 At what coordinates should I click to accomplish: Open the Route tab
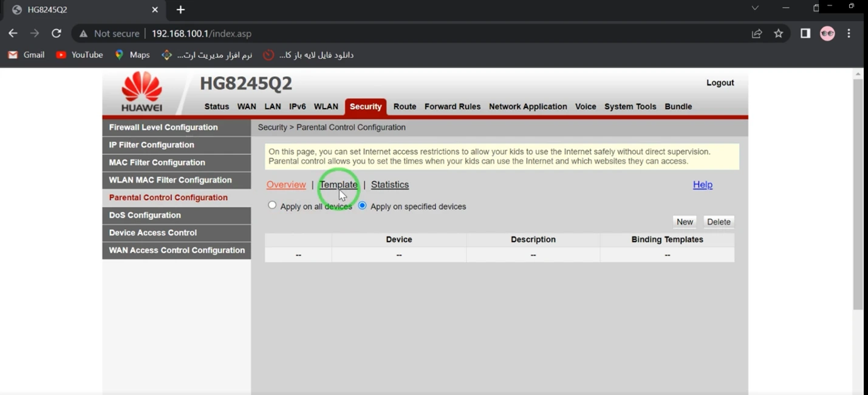(x=405, y=106)
